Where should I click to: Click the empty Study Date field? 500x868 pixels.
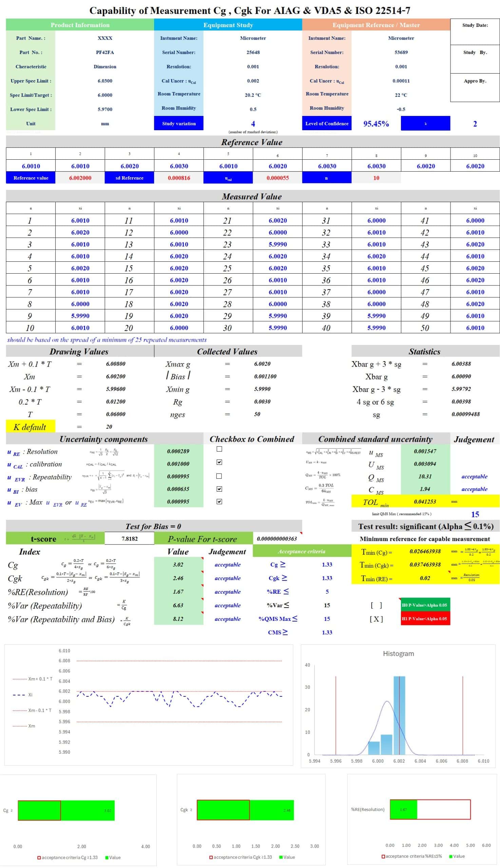click(475, 36)
